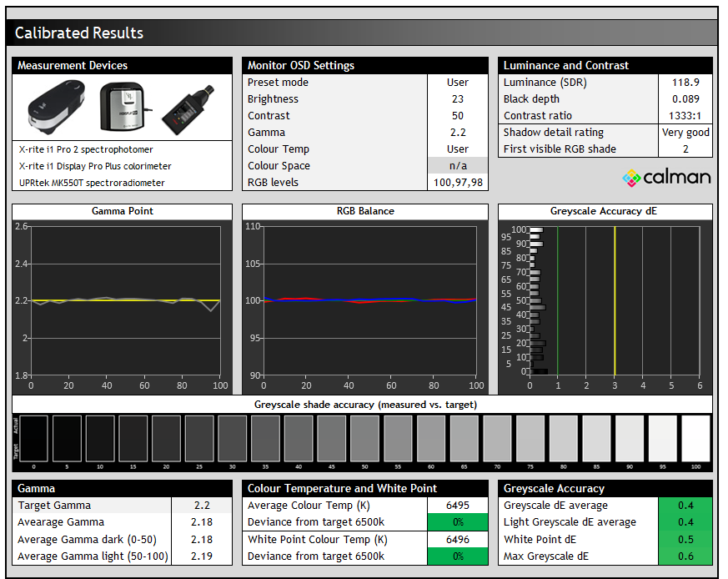The image size is (728, 579).
Task: Click the RGB levels value 100,97,98
Action: (457, 183)
